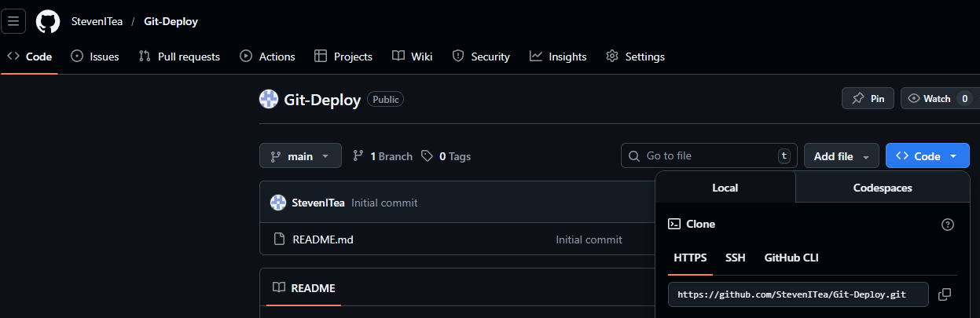
Task: Open the hamburger navigation menu
Action: (x=13, y=21)
